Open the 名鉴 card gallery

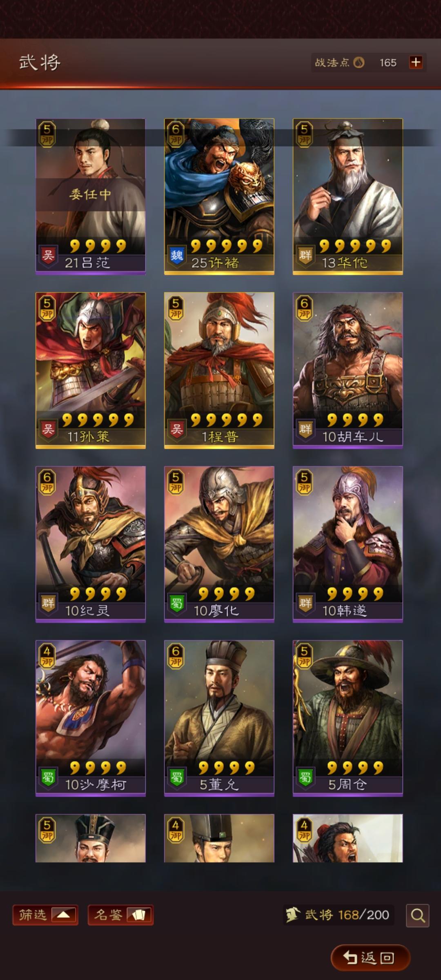[x=121, y=915]
